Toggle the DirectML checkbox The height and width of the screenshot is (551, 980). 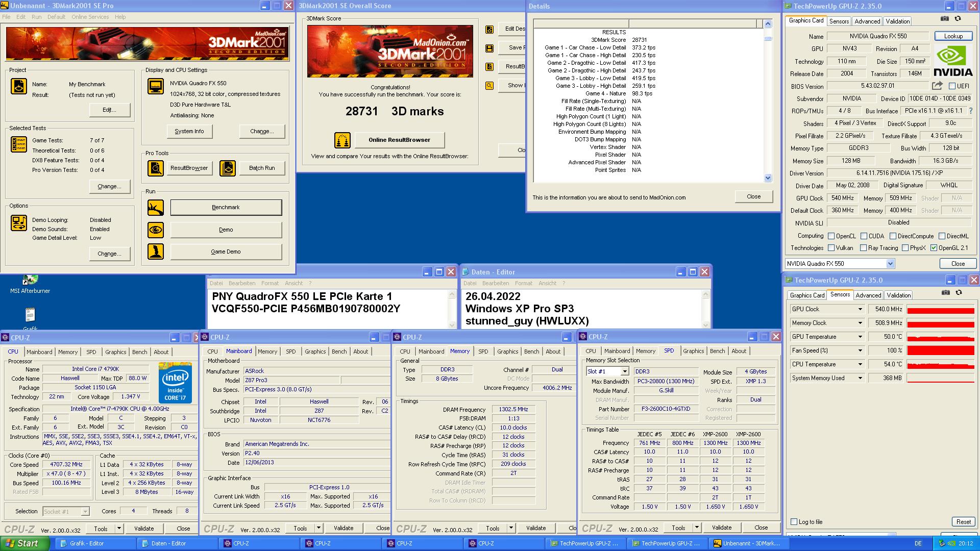point(942,236)
